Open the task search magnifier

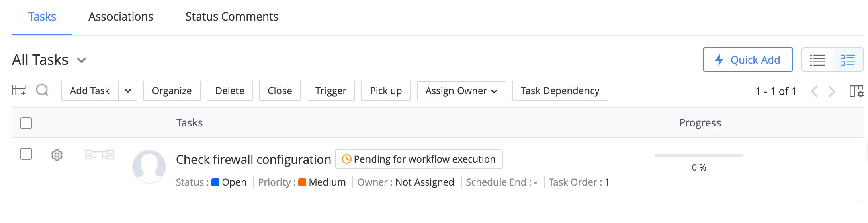[42, 90]
